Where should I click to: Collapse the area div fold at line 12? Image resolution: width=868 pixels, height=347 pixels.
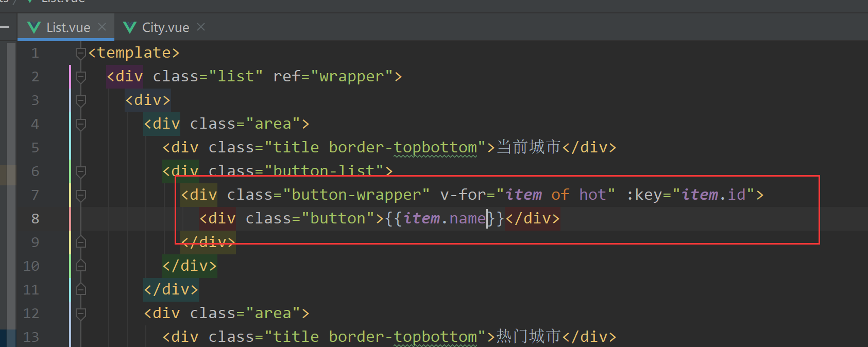click(81, 314)
